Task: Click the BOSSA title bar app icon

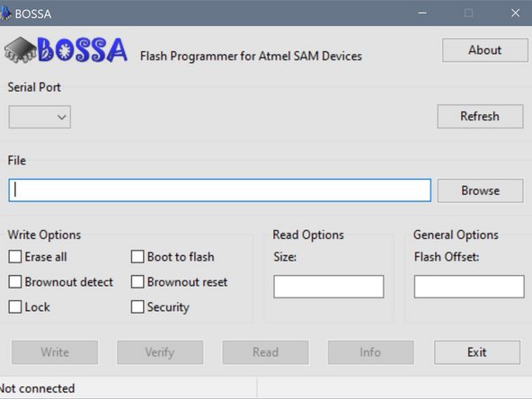Action: click(x=5, y=13)
